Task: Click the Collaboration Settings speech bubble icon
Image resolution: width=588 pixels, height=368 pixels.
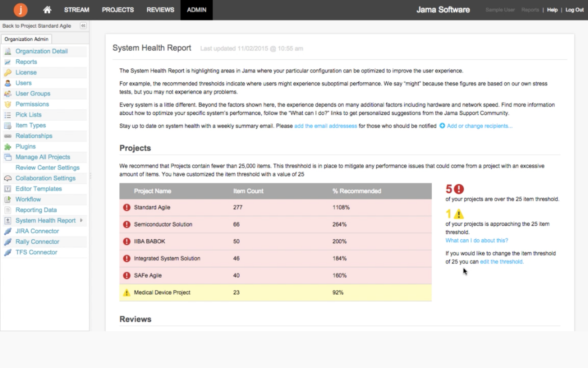Action: click(x=8, y=178)
